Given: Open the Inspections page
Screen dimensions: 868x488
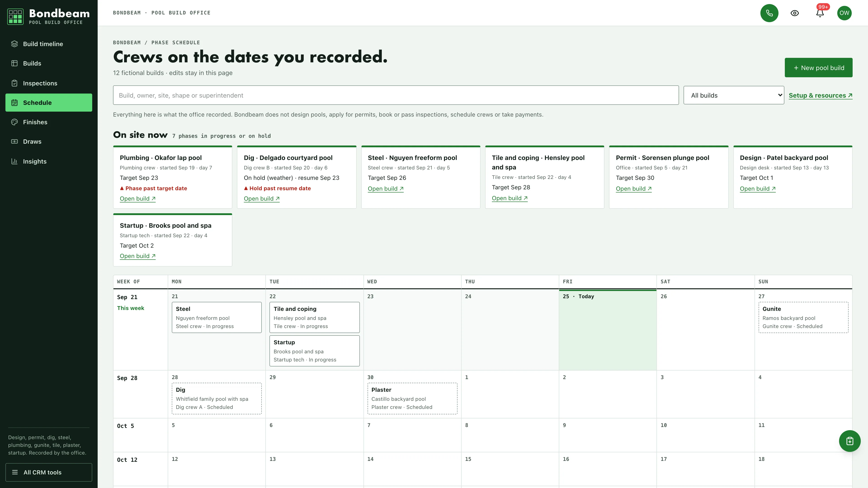Looking at the screenshot, I should [x=49, y=83].
